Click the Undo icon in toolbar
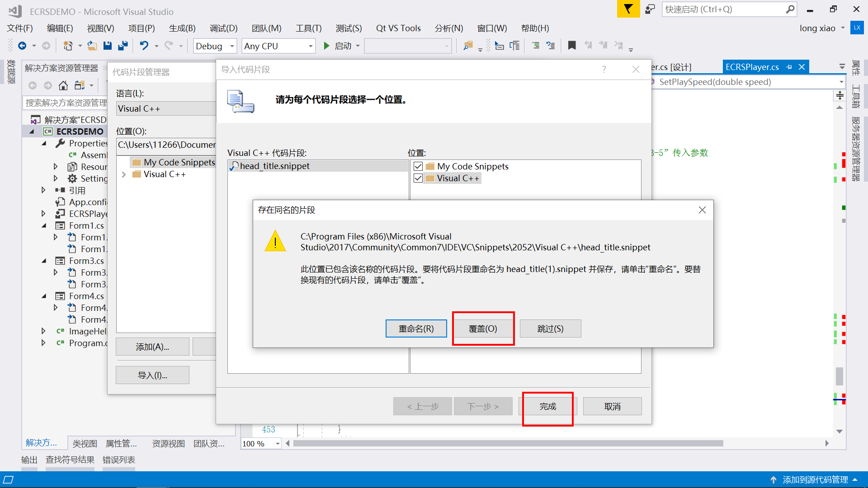 click(144, 46)
